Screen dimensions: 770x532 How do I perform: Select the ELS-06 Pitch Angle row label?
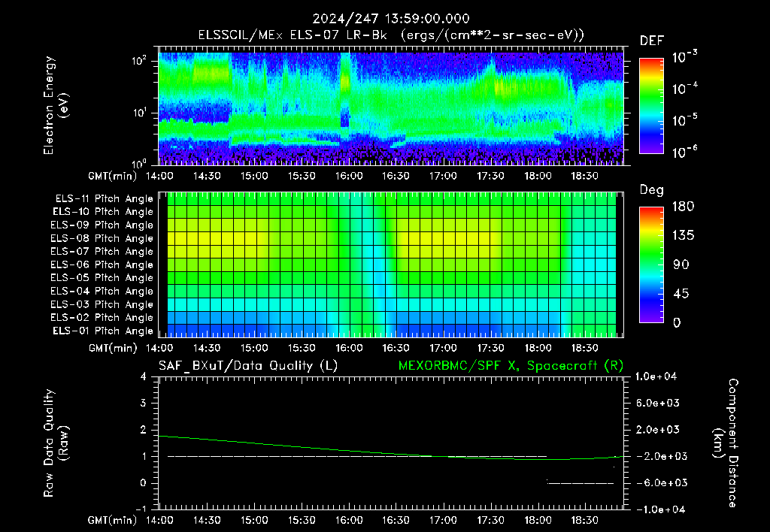pos(102,265)
